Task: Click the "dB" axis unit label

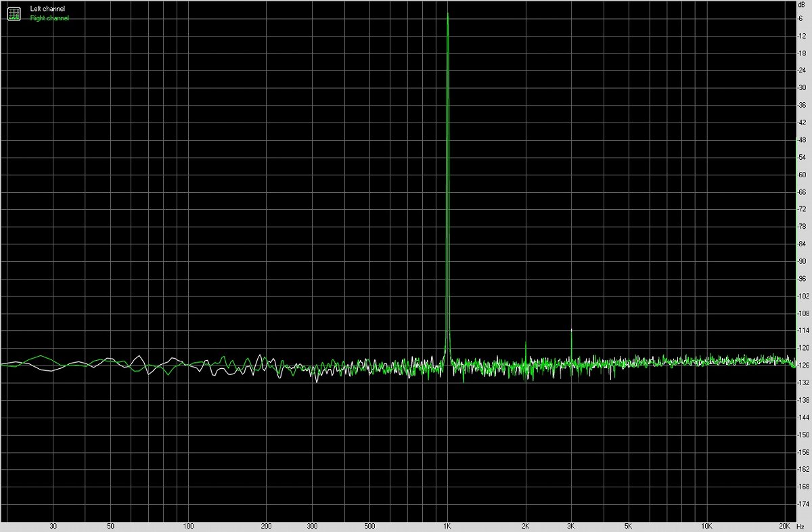Action: [x=801, y=5]
